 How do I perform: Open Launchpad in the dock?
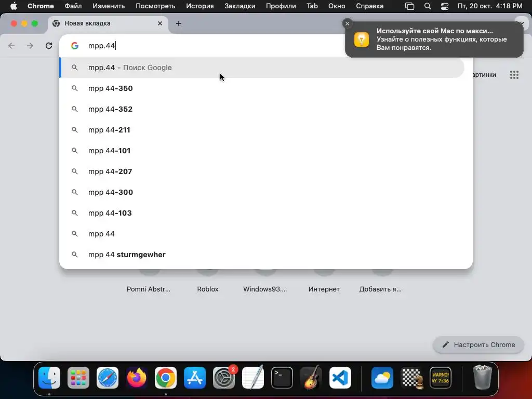point(78,378)
